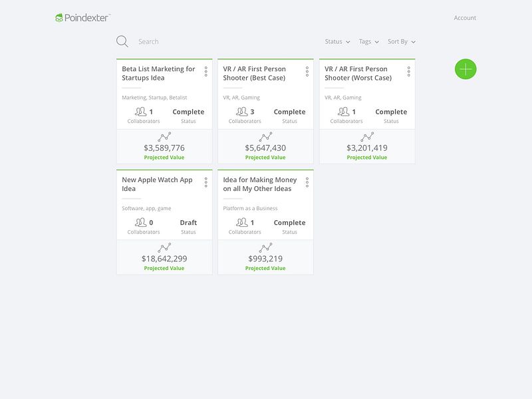Click collaborators icon on Idea for Making Money card
This screenshot has width=532, height=399.
click(241, 223)
